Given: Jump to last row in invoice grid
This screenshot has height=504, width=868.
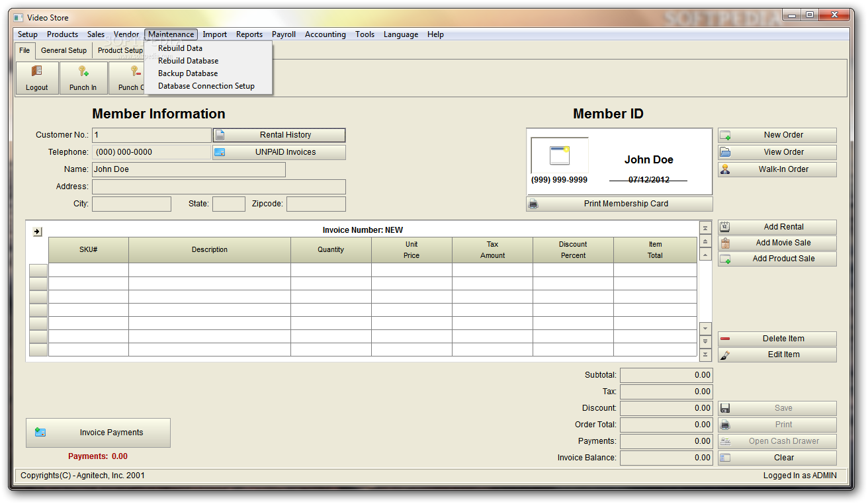Looking at the screenshot, I should (706, 355).
